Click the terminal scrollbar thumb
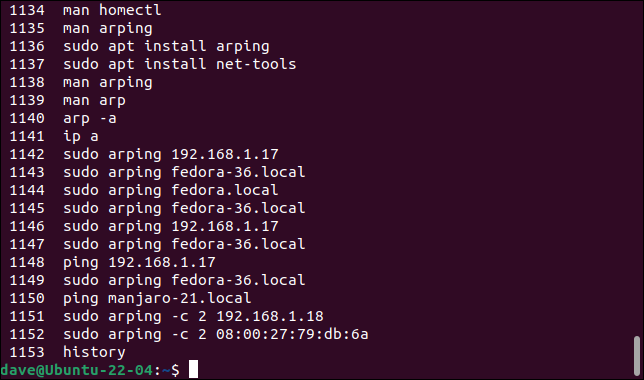 tap(637, 356)
